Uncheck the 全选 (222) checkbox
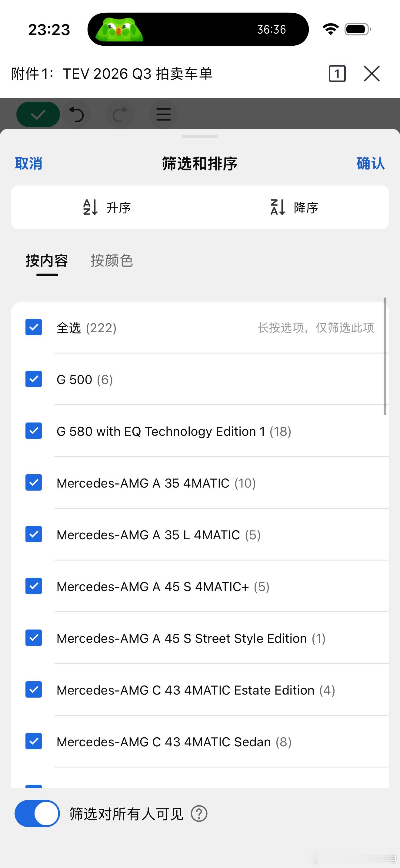Screen dimensions: 400x868 [x=34, y=327]
